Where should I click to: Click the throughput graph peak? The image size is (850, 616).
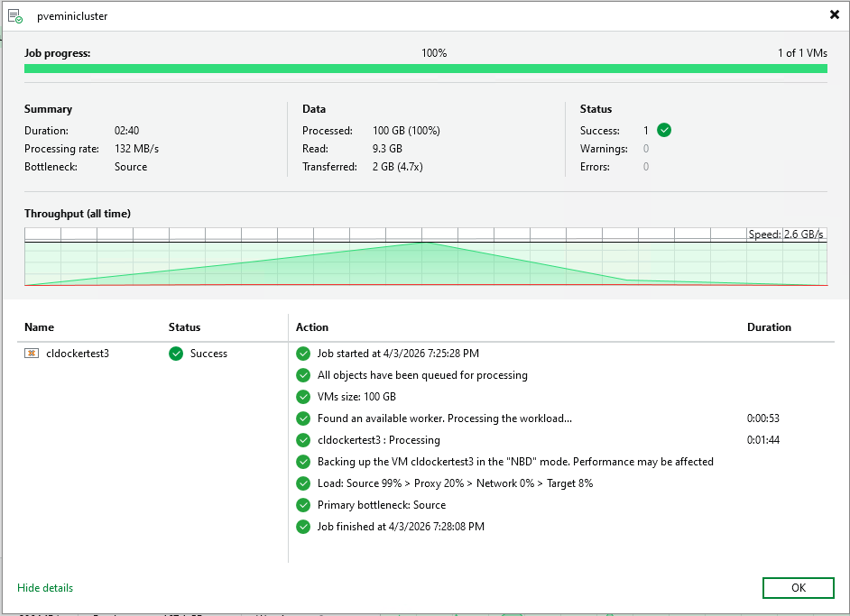(426, 244)
